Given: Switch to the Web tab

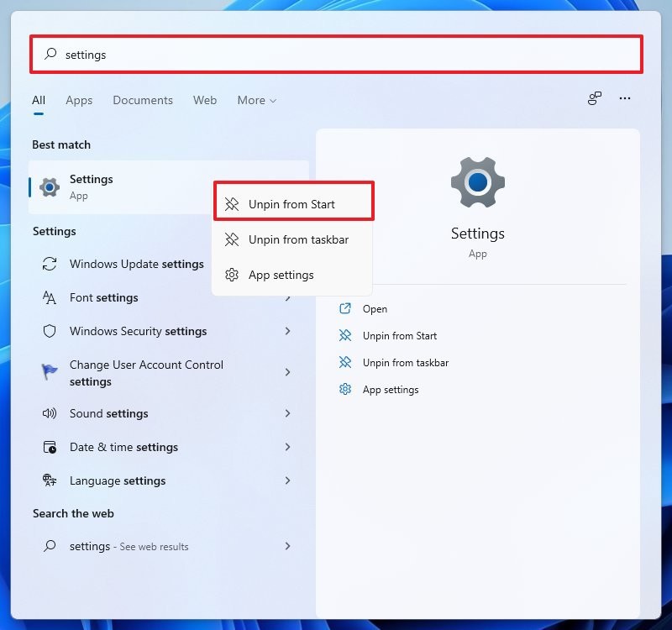Looking at the screenshot, I should pos(205,100).
